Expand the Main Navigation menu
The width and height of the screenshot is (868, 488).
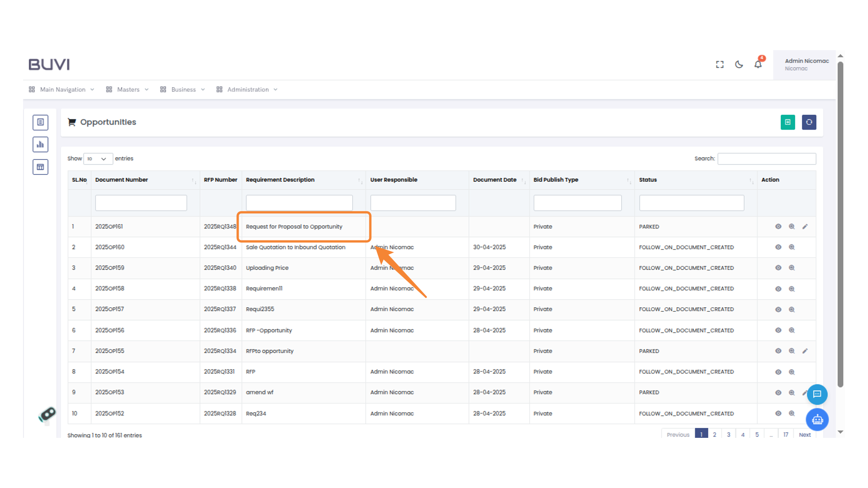[x=62, y=89]
